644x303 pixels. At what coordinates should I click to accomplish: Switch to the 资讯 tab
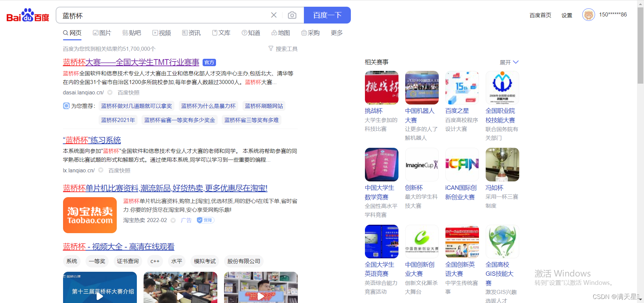pos(192,33)
